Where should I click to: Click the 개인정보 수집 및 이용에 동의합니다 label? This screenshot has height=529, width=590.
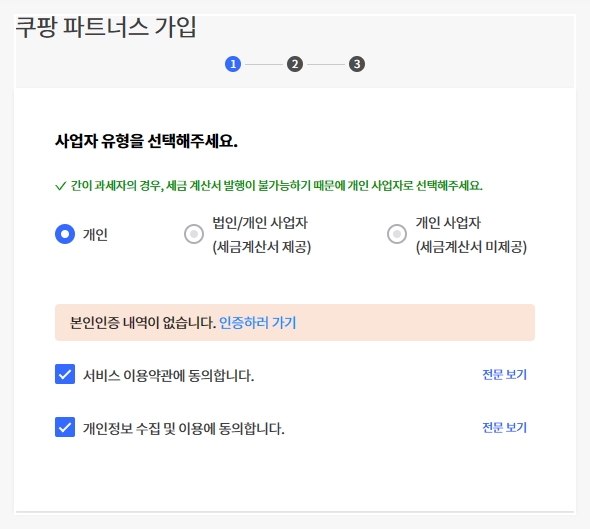(x=184, y=429)
